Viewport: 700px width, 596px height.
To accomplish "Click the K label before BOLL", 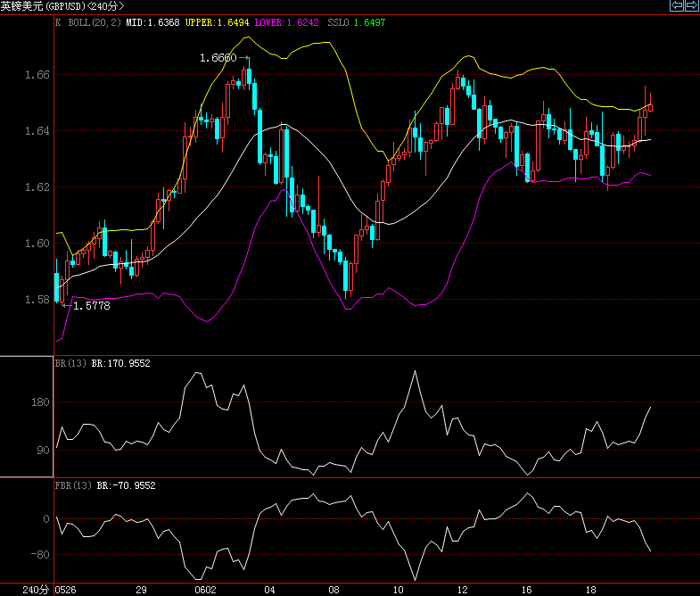I will (58, 22).
